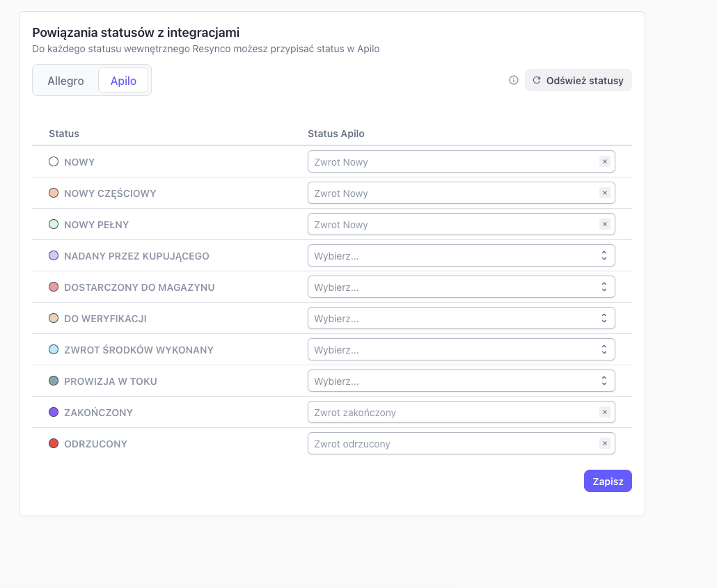717x588 pixels.
Task: Click the red ODRZUCONY color dot
Action: (x=54, y=443)
